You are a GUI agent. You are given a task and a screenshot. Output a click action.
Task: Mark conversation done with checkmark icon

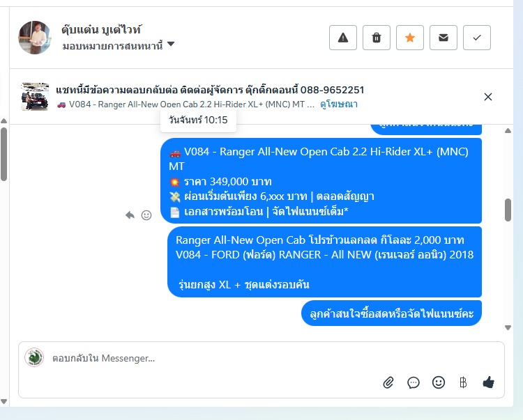(477, 38)
